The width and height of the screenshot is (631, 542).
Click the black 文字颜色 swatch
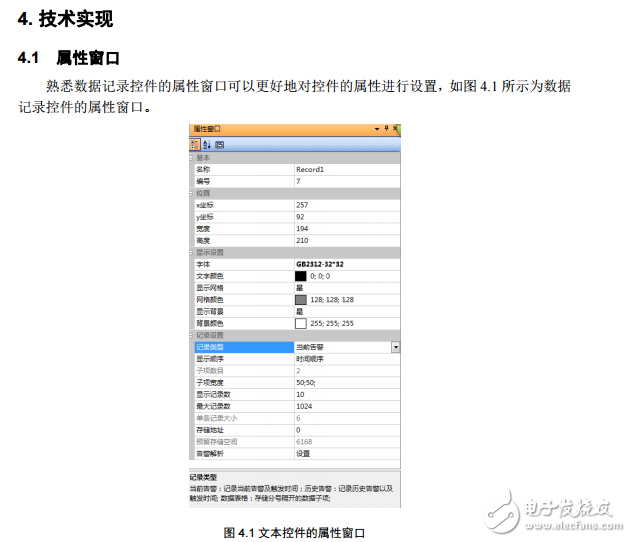301,276
